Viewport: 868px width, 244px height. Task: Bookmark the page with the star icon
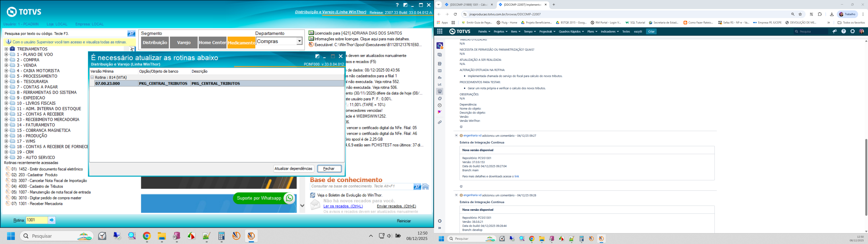click(800, 14)
